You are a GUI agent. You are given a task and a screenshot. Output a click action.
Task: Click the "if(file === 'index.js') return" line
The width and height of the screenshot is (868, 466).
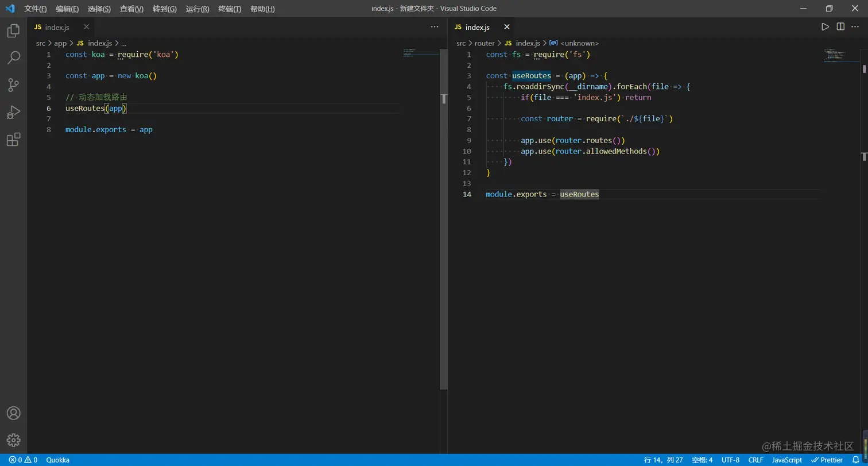click(x=586, y=98)
